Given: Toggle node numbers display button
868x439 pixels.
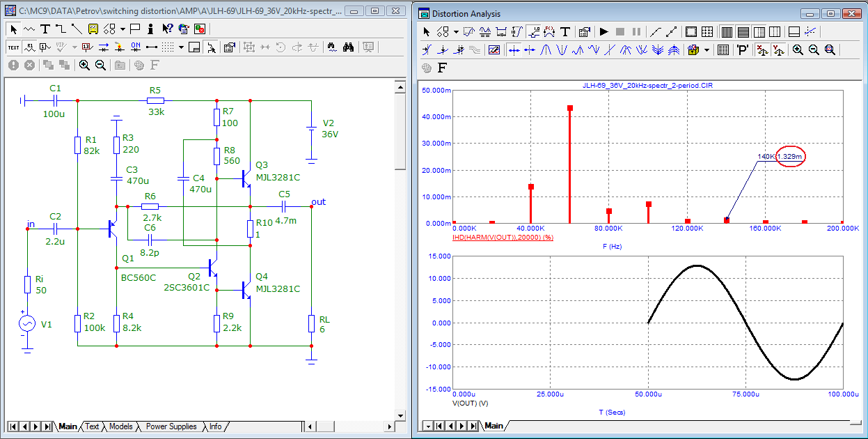Looking at the screenshot, I should pos(45,47).
